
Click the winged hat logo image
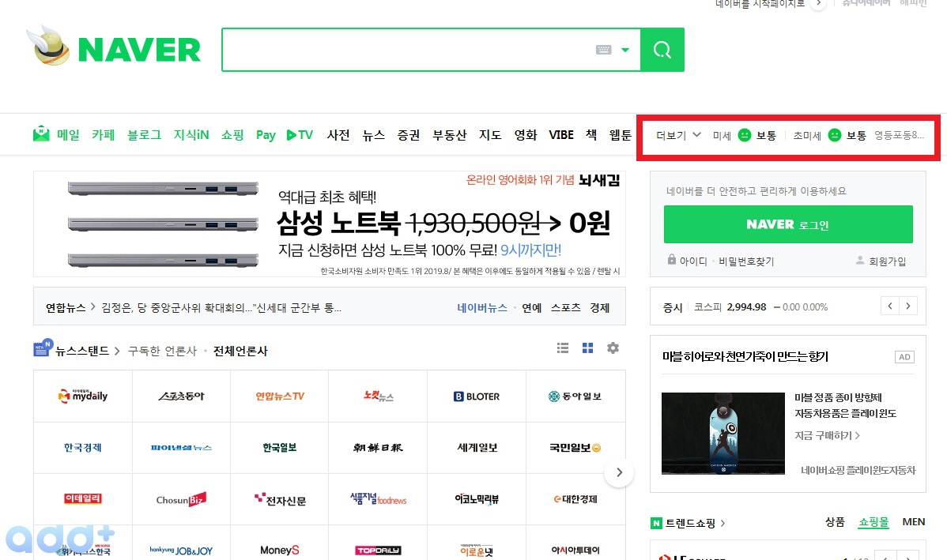(50, 45)
